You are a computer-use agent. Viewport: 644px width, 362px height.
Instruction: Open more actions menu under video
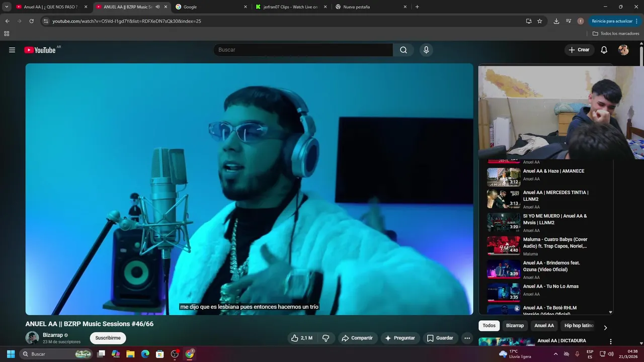467,338
